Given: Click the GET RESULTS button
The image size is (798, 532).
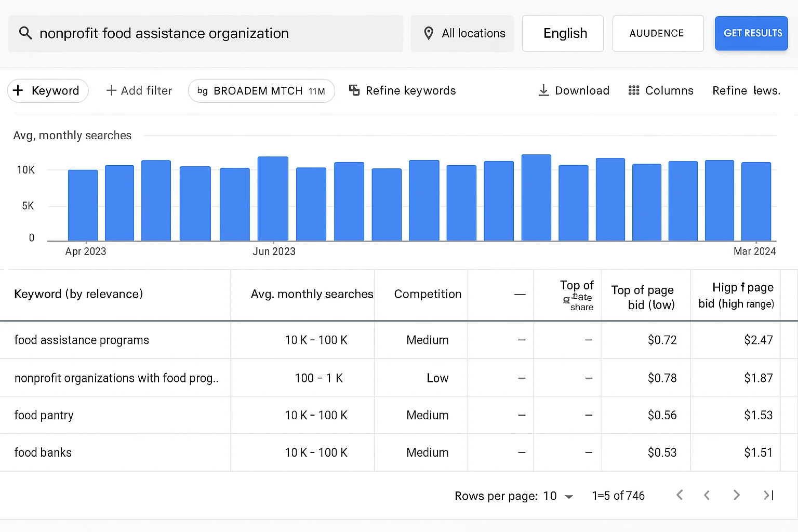Looking at the screenshot, I should click(x=751, y=33).
